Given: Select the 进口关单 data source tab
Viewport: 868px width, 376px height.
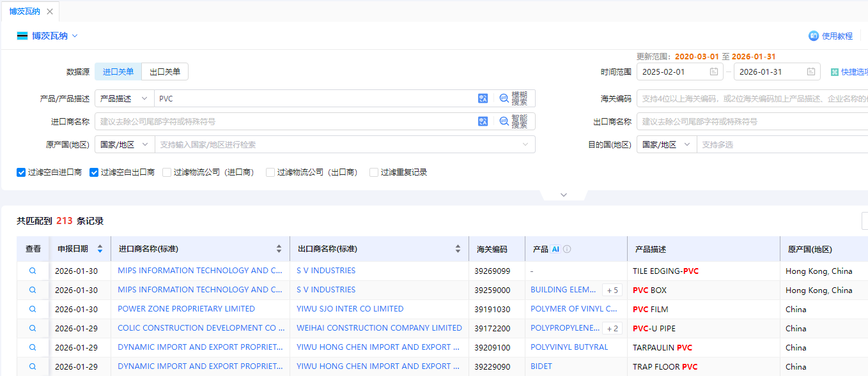Looking at the screenshot, I should (x=118, y=72).
